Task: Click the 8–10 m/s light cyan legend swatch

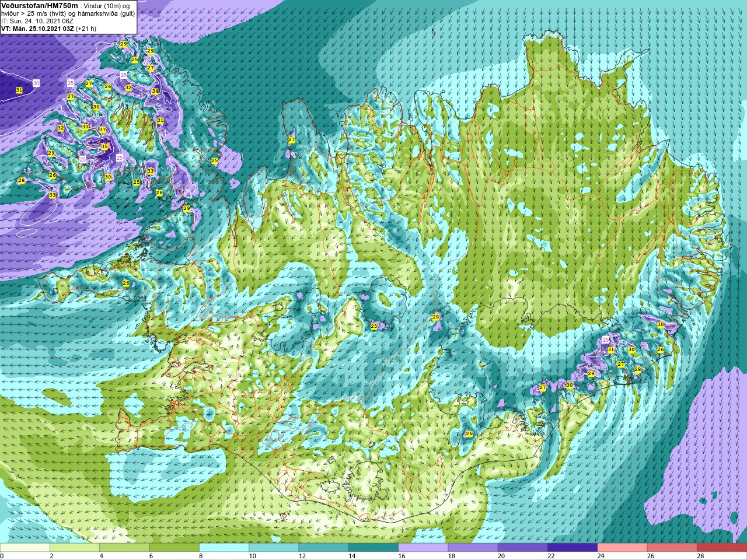Action: pyautogui.click(x=224, y=548)
